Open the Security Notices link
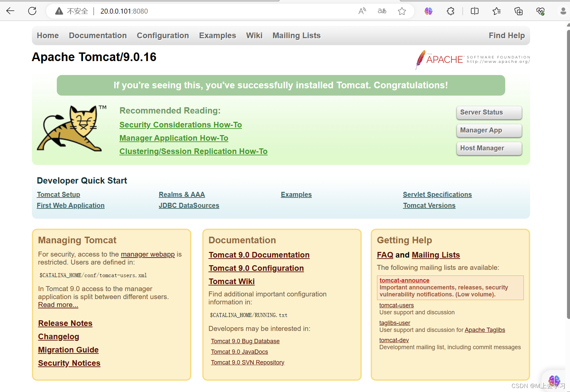This screenshot has height=392, width=570. [69, 363]
